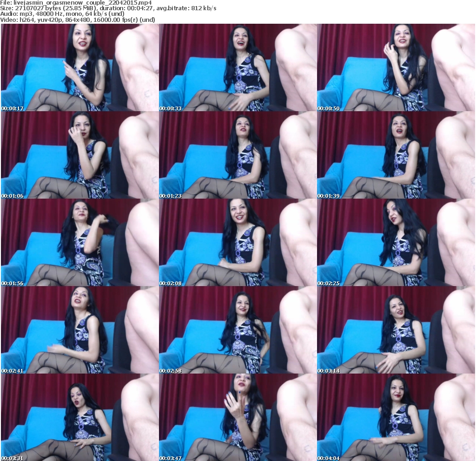Image resolution: width=476 pixels, height=461 pixels.
Task: Select the thumbnail timestamped 00:01:23
Action: tap(238, 155)
